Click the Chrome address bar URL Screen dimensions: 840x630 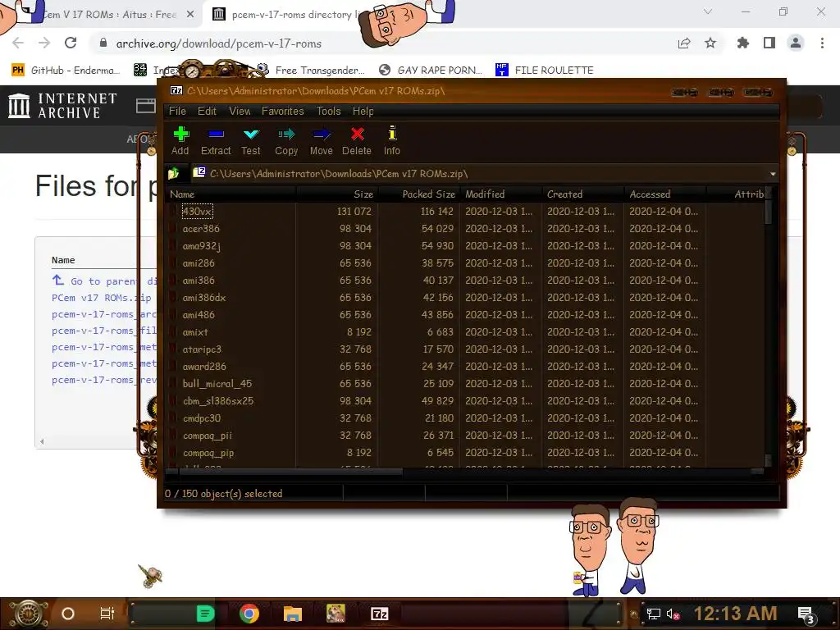(218, 43)
